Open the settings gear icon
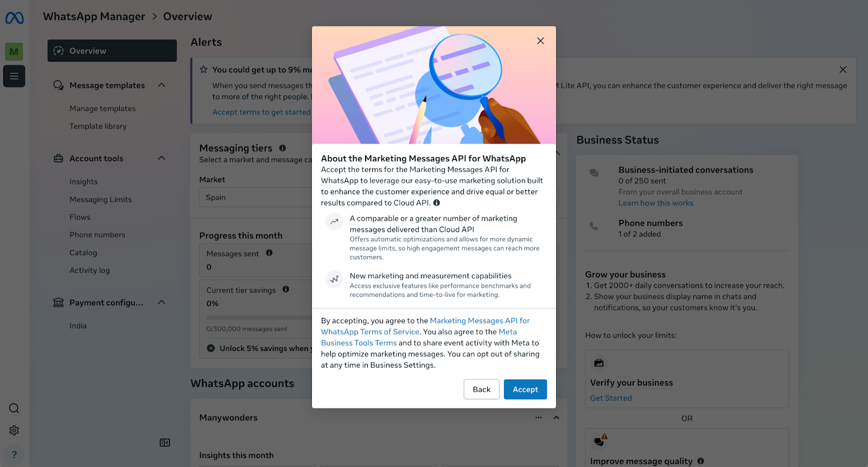Image resolution: width=868 pixels, height=467 pixels. tap(14, 431)
